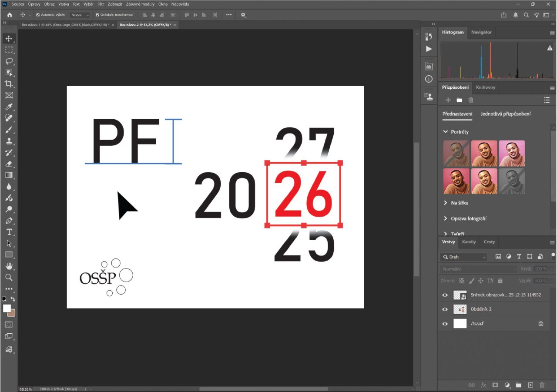The image size is (557, 392).
Task: Select the Eraser tool
Action: 9,164
